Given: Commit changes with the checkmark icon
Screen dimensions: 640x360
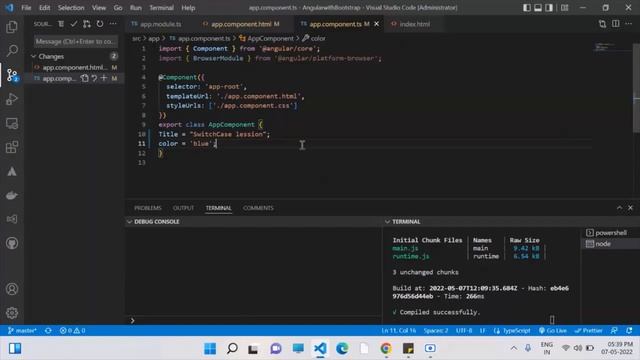Looking at the screenshot, I should coord(73,24).
